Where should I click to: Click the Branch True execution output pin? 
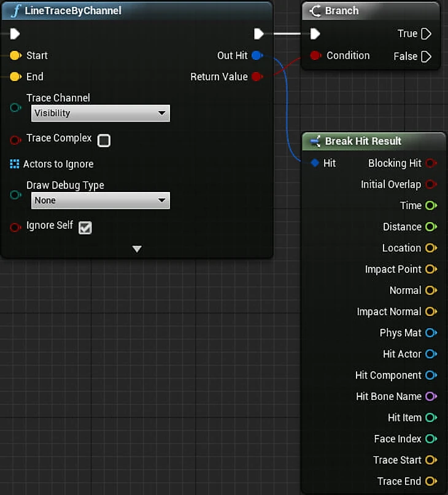tap(426, 34)
